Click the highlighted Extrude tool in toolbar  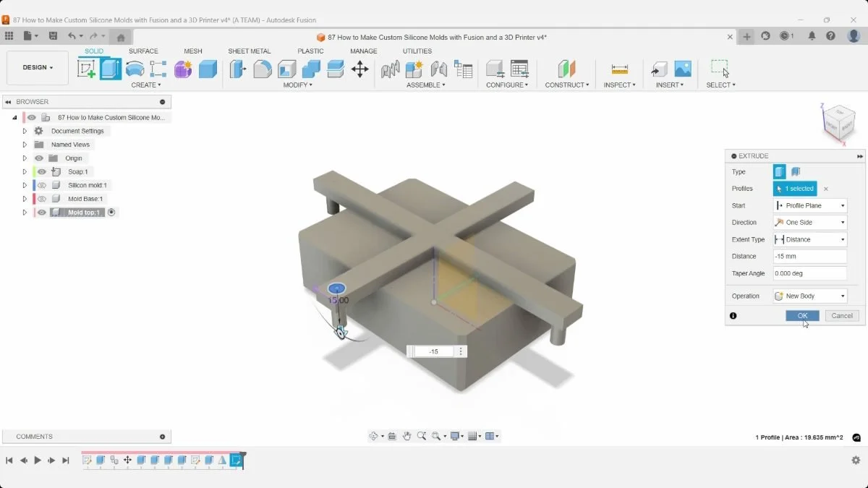tap(110, 69)
